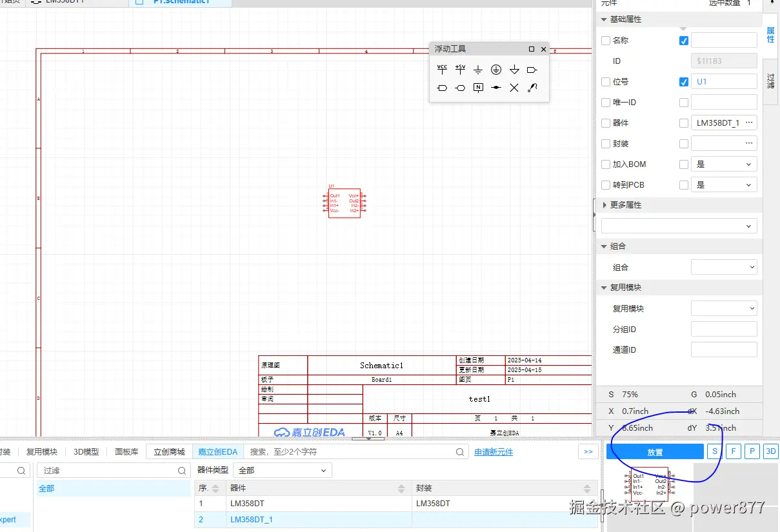This screenshot has width=780, height=532.
Task: Focus the 位号 field containing U1
Action: click(x=724, y=82)
